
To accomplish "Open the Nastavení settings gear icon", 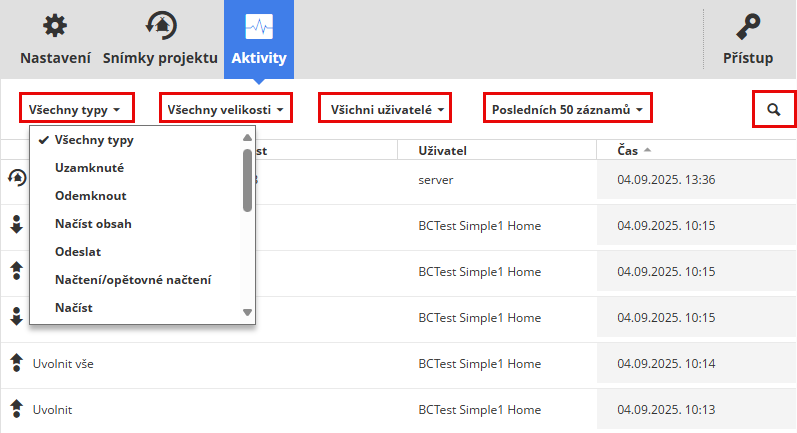I will point(56,26).
